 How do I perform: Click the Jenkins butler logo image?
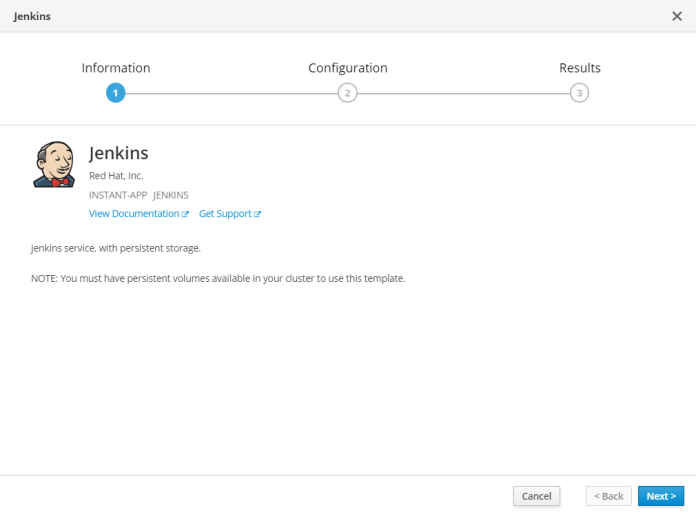pyautogui.click(x=54, y=164)
